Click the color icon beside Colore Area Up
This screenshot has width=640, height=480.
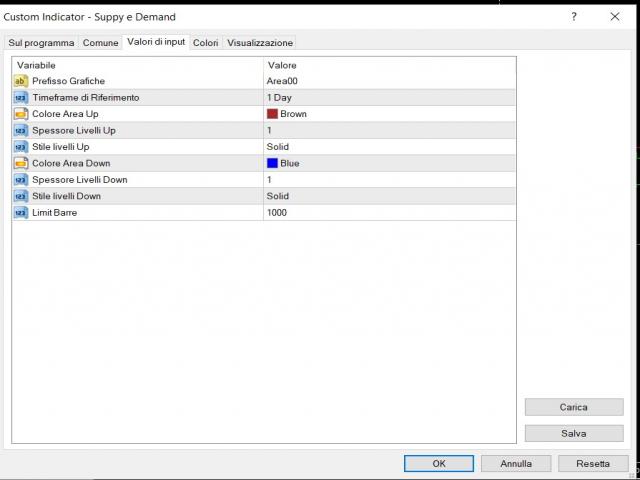pos(21,114)
